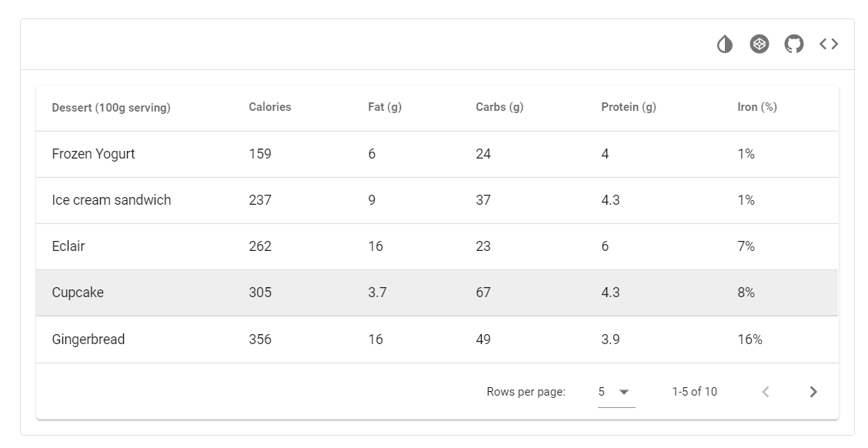Sort by Calories column header
The width and height of the screenshot is (868, 448).
tap(270, 107)
